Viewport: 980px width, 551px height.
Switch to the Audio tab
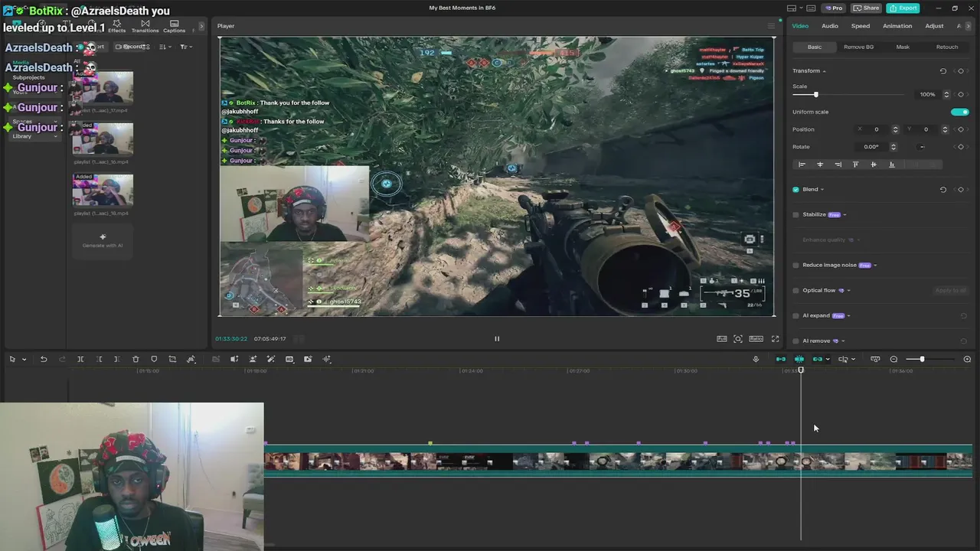830,26
